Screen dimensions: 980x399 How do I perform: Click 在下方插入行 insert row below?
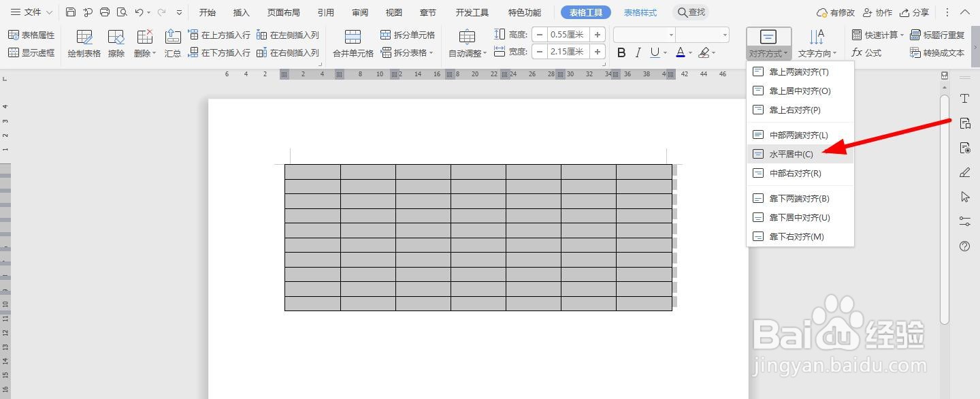coord(219,52)
